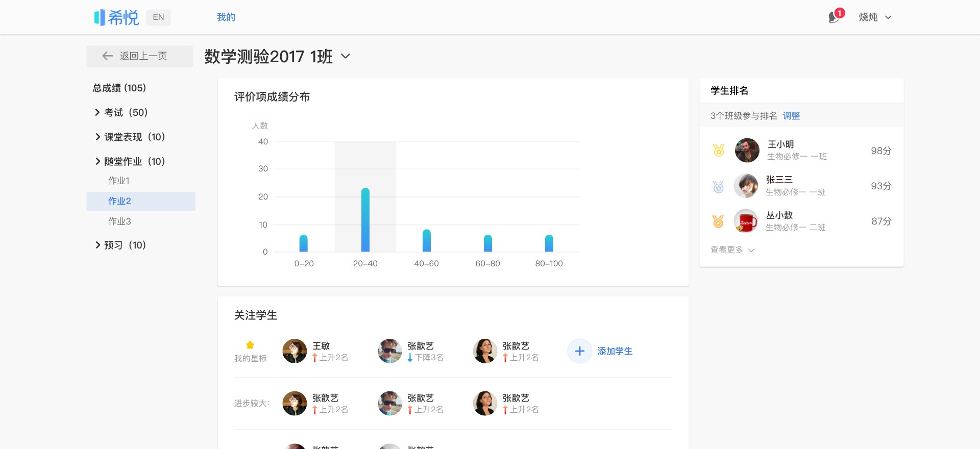Open the 我的 navigation tab
This screenshot has width=980, height=449.
[226, 17]
